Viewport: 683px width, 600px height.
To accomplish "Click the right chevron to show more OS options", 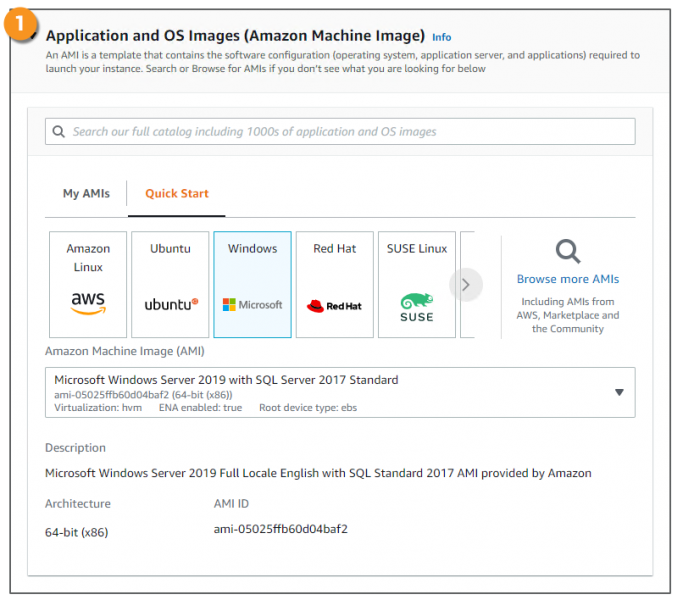I will [466, 285].
